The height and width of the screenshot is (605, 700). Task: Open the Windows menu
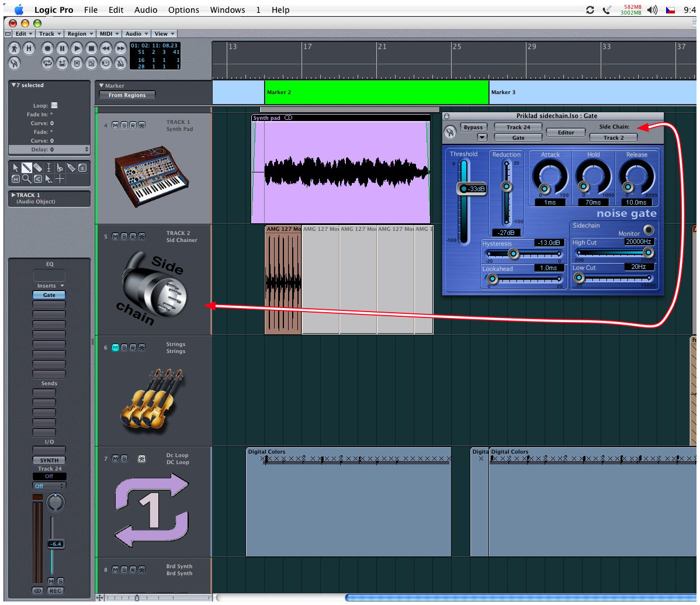coord(227,10)
